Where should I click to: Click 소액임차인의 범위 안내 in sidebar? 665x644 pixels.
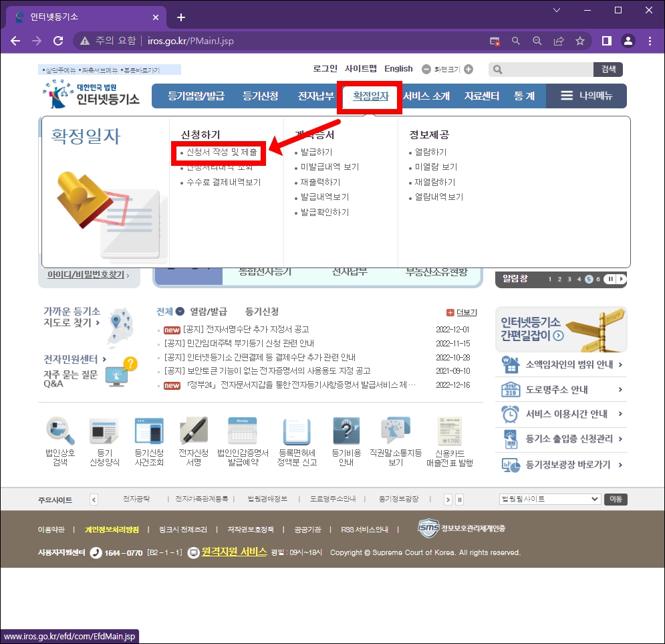[567, 365]
